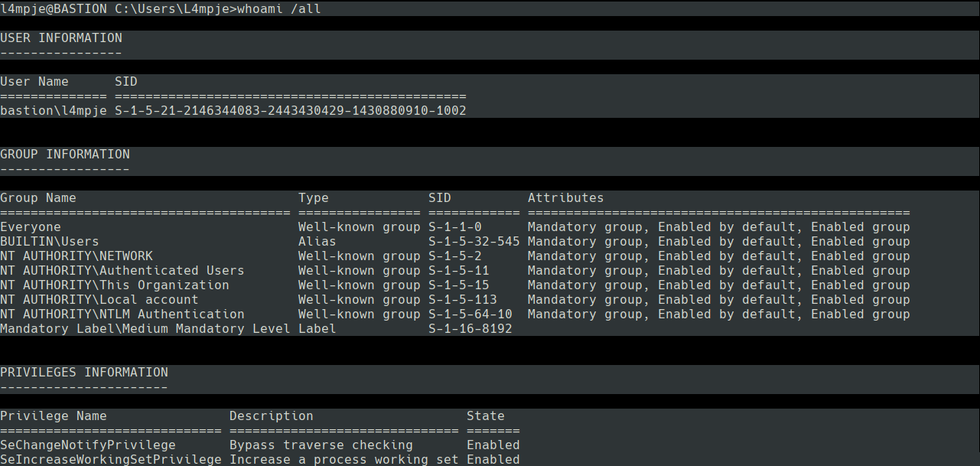Click attributes text in NTLM Authentication row

(719, 314)
